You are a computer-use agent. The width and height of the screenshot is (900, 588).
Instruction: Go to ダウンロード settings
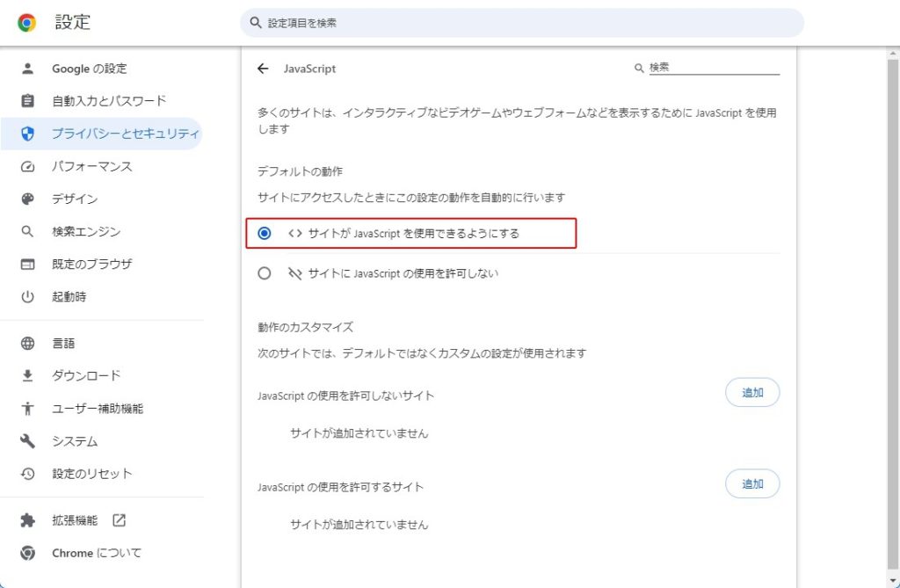pos(86,375)
